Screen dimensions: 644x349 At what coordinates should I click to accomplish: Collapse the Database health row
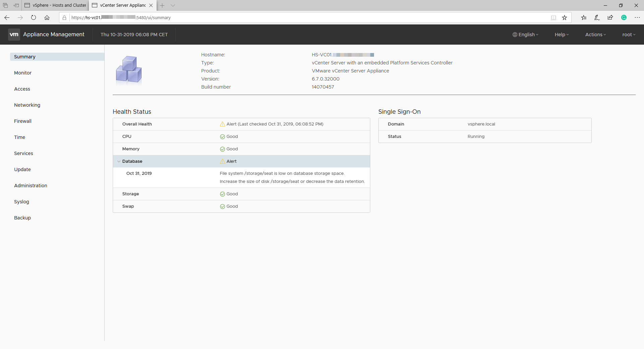(119, 161)
